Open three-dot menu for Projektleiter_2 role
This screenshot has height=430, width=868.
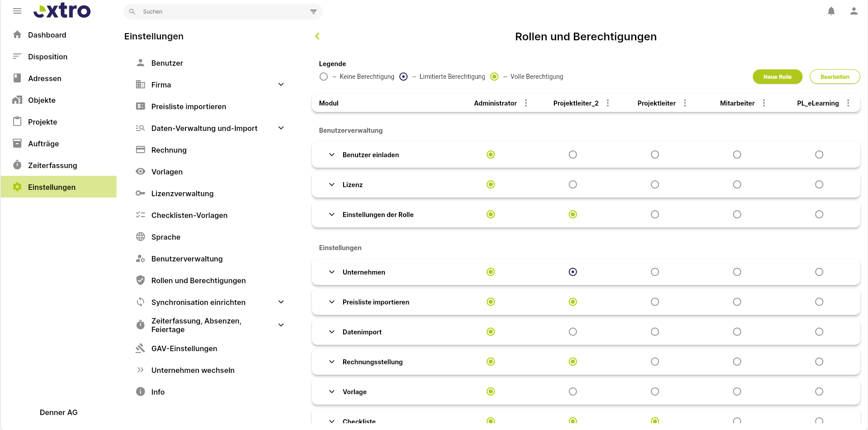[x=608, y=103]
